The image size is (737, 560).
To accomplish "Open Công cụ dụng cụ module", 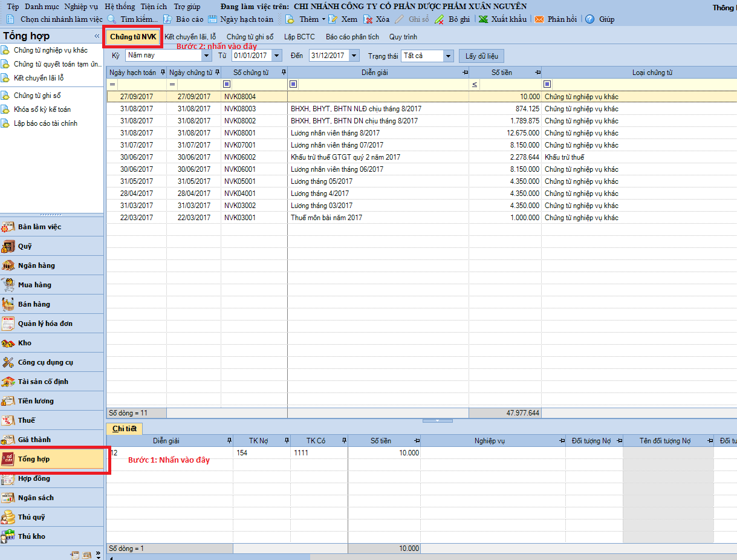I will point(52,362).
